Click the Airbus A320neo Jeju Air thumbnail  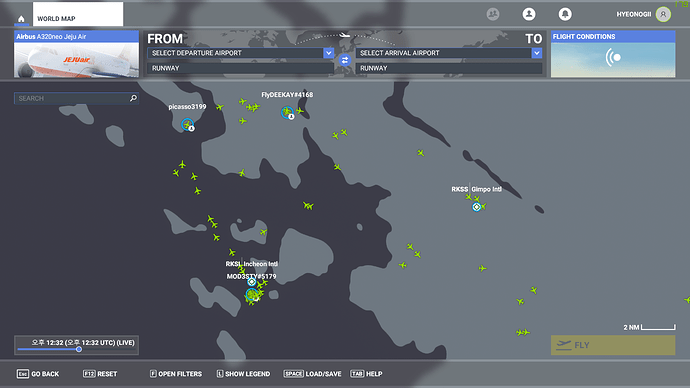click(77, 54)
